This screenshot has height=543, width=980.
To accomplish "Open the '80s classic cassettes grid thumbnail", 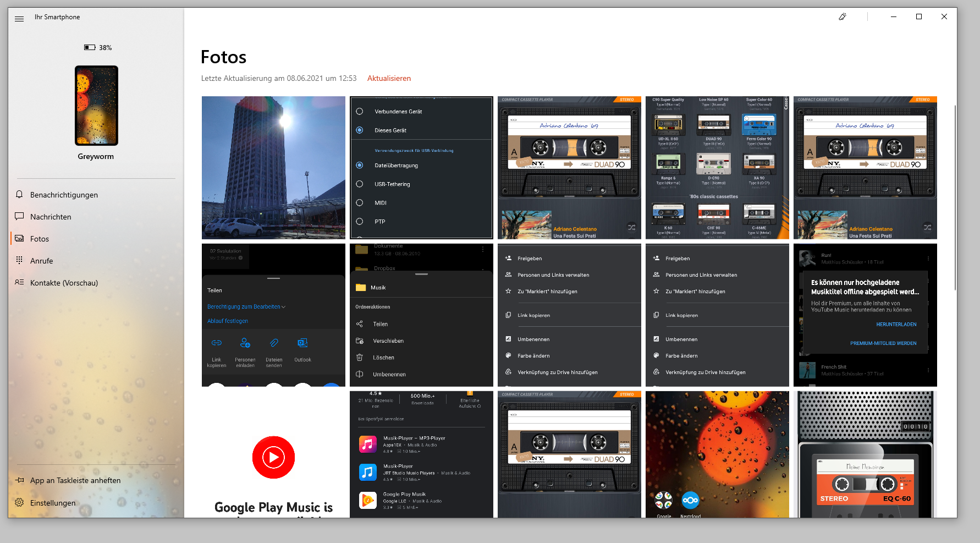I will point(717,168).
